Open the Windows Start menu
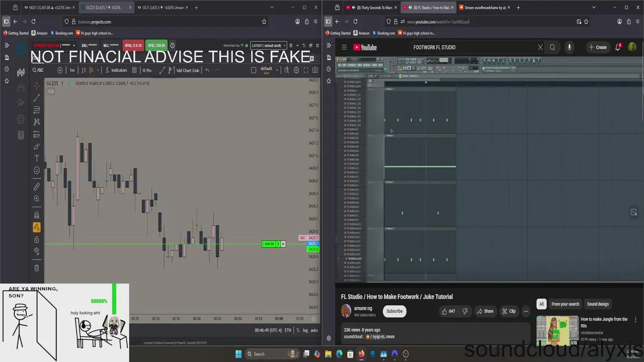The width and height of the screenshot is (644, 362). [x=238, y=354]
